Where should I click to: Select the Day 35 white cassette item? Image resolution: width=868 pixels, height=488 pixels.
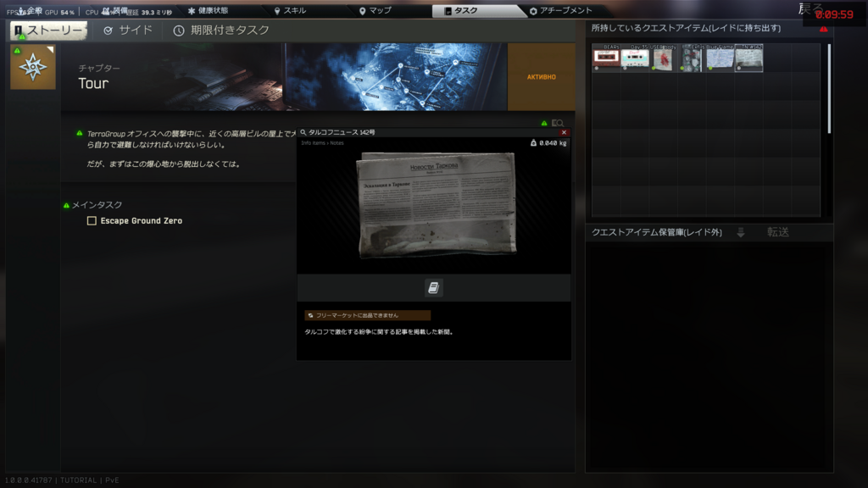635,58
